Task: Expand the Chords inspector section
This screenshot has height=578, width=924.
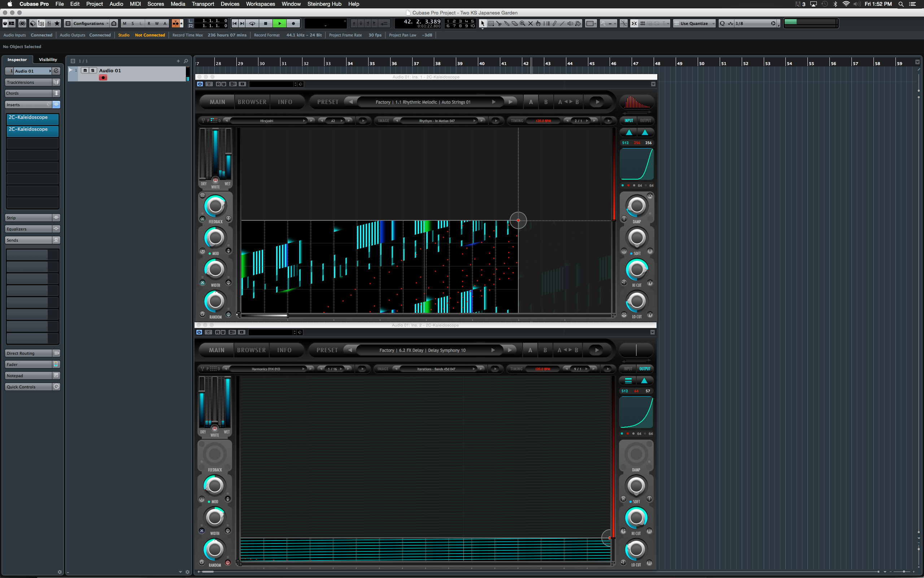Action: pyautogui.click(x=29, y=93)
